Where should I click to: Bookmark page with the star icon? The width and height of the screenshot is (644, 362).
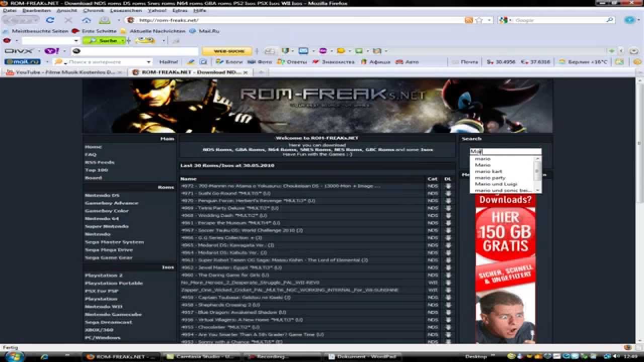pyautogui.click(x=478, y=20)
